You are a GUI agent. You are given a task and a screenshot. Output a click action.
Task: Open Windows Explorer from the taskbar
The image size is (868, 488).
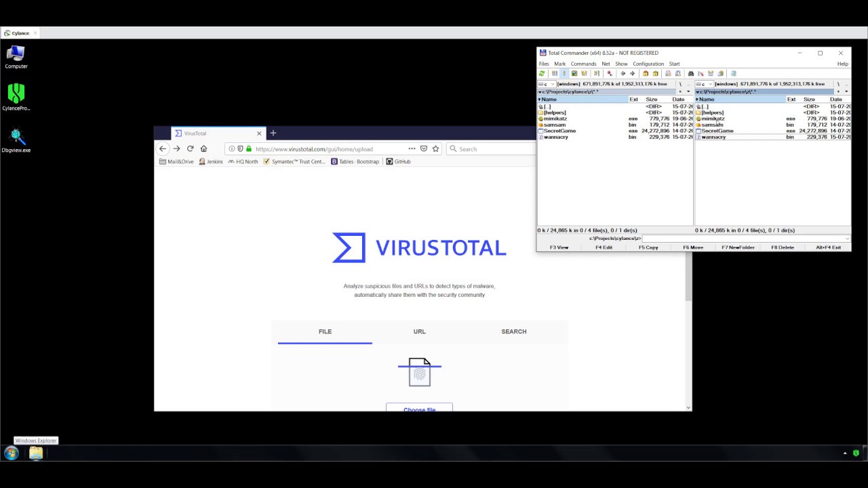coord(36,453)
